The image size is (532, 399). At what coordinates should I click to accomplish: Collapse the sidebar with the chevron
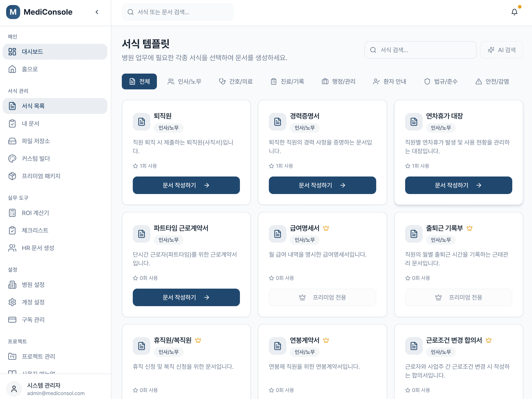point(97,12)
